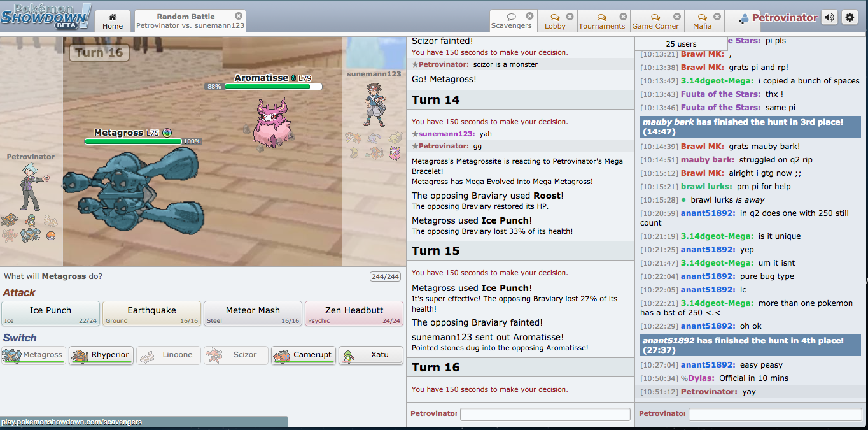Use the Ice Punch move
Image resolution: width=868 pixels, height=430 pixels.
[x=51, y=313]
